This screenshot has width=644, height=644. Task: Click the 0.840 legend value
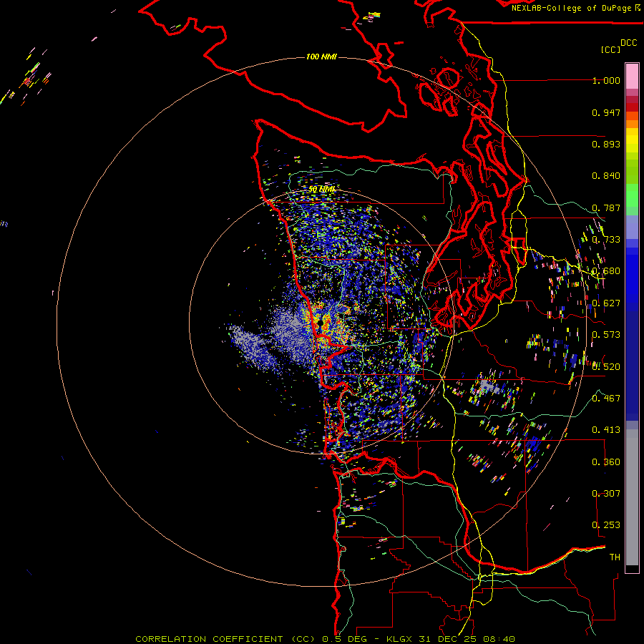tap(606, 176)
